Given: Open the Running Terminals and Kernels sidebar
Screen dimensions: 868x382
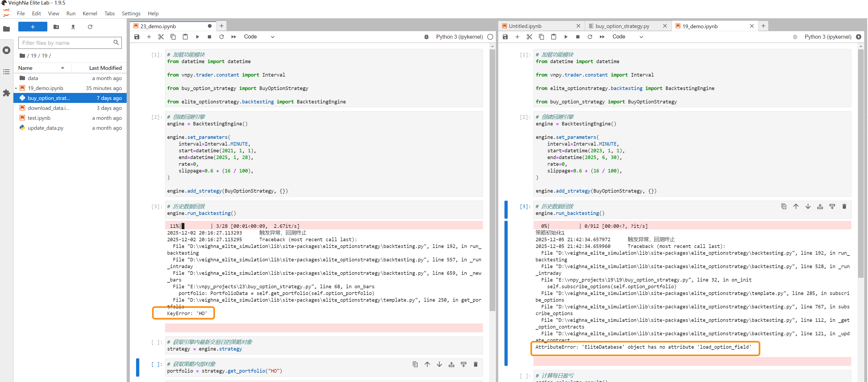Looking at the screenshot, I should click(x=6, y=51).
